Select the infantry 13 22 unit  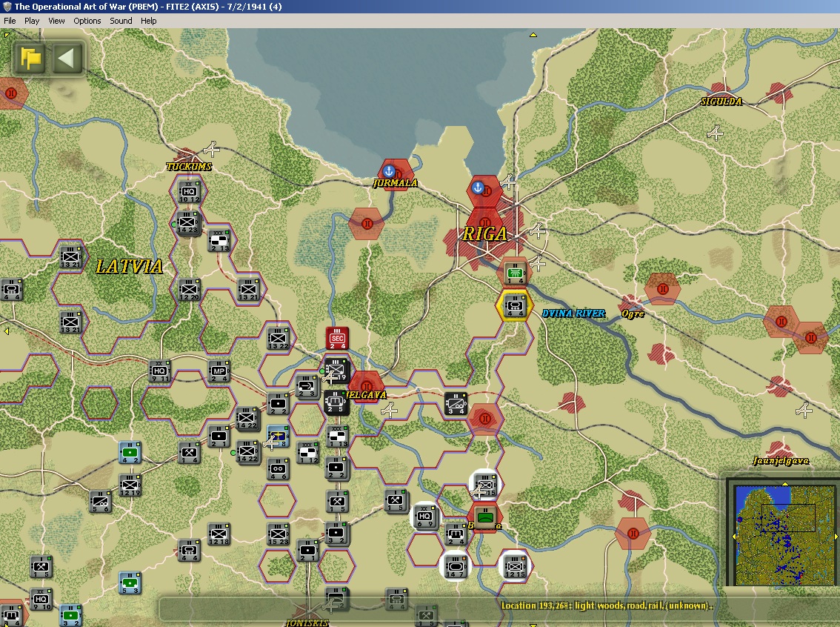pyautogui.click(x=278, y=339)
